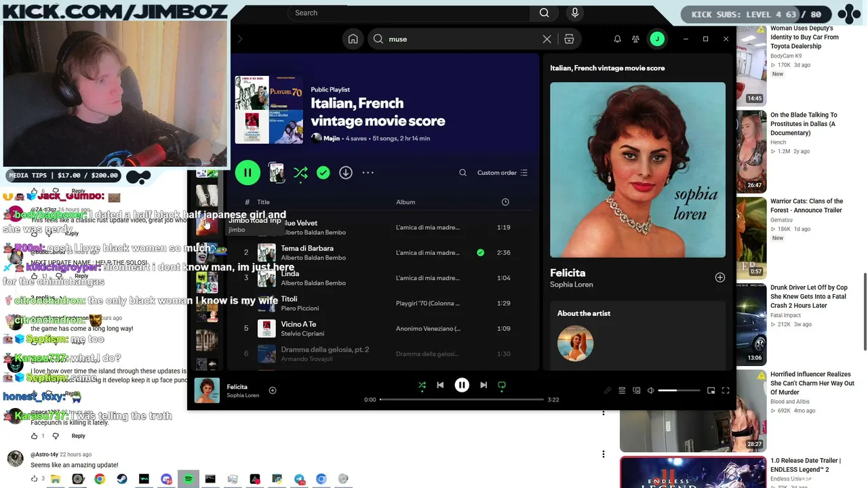Open Google Chrome from the taskbar

[x=100, y=479]
